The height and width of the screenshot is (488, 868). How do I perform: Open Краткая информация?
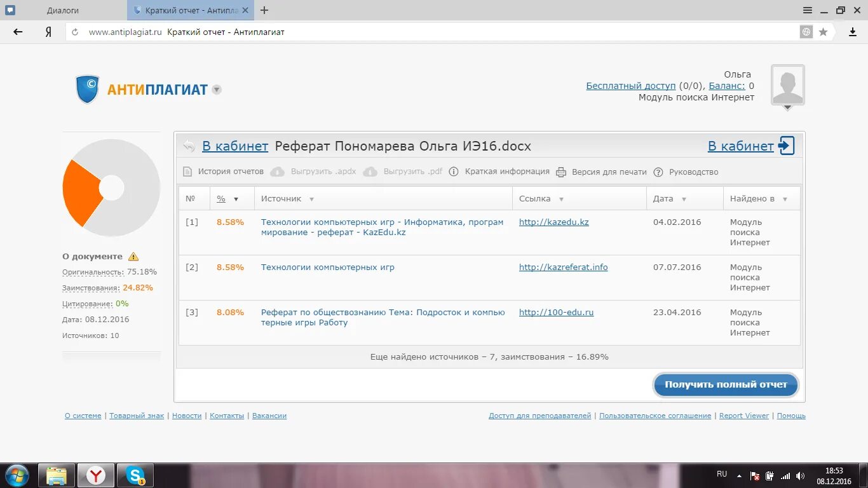point(507,172)
